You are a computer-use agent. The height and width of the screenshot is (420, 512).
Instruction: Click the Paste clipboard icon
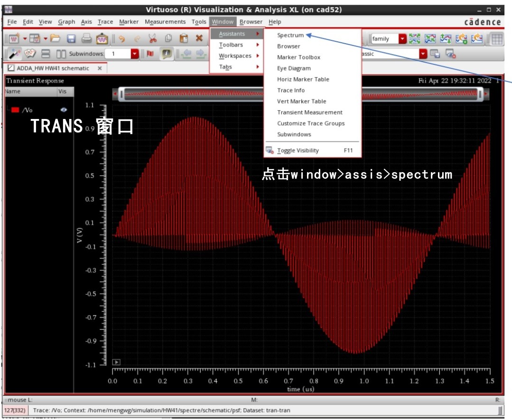click(184, 38)
